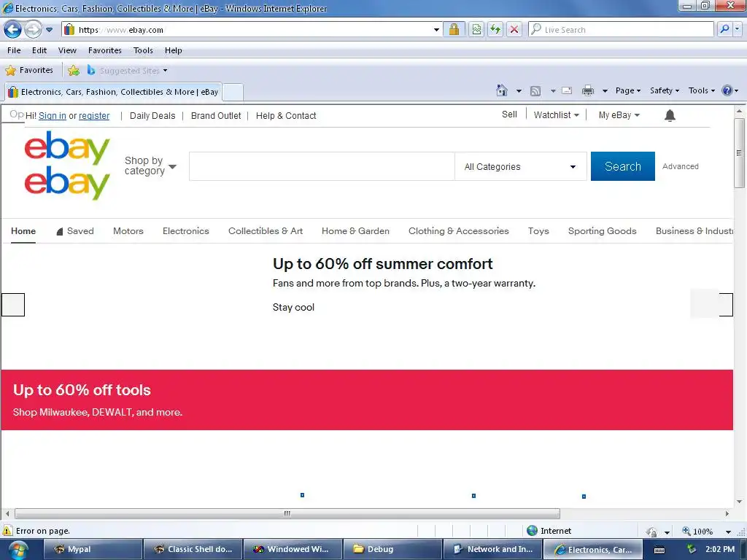Open the Motors category tab
747x560 pixels.
point(128,231)
